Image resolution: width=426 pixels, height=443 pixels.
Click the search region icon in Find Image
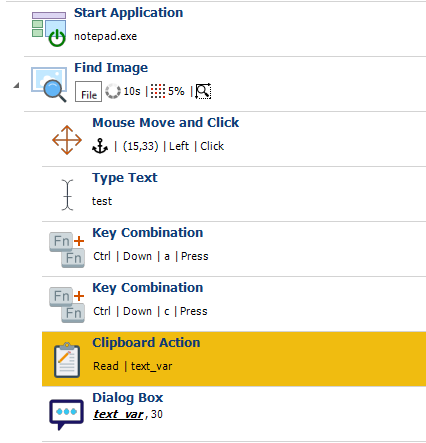tap(203, 91)
